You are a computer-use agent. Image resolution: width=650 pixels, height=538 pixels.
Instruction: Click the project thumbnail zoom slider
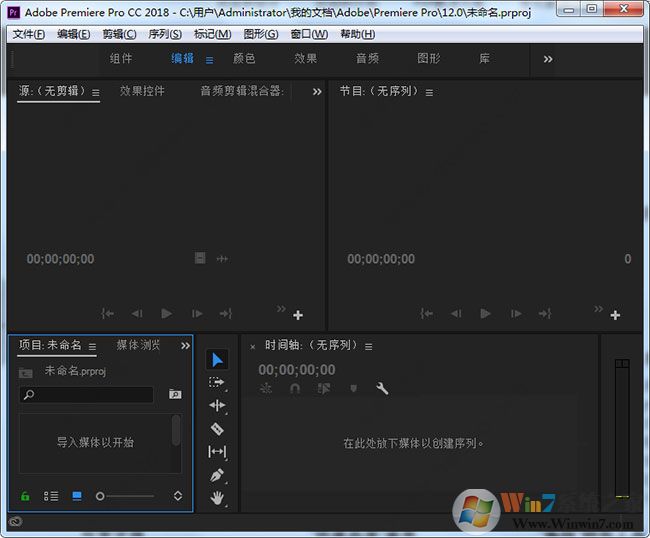(x=100, y=496)
